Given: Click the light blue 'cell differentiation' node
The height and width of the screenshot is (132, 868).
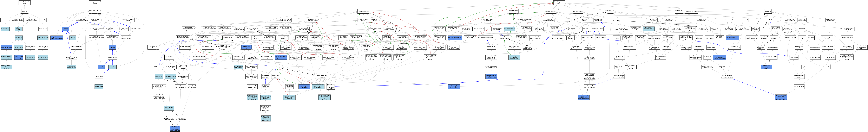Looking at the screenshot, I should 509,29.
